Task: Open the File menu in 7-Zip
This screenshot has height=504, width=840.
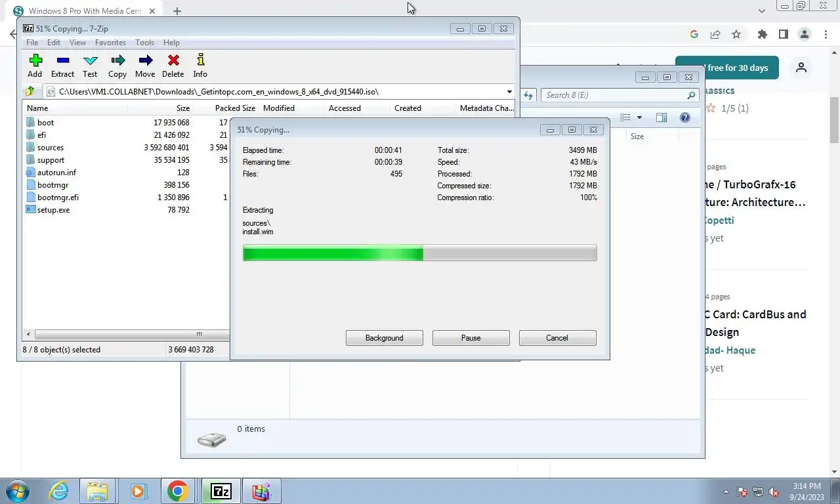Action: click(x=31, y=43)
